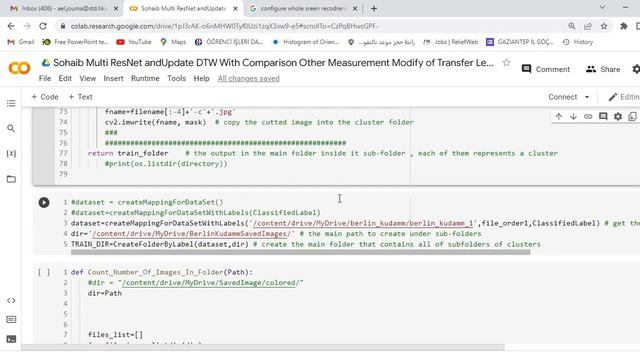640x360 pixels.
Task: Open the Files panel folder icon
Action: pos(11,179)
